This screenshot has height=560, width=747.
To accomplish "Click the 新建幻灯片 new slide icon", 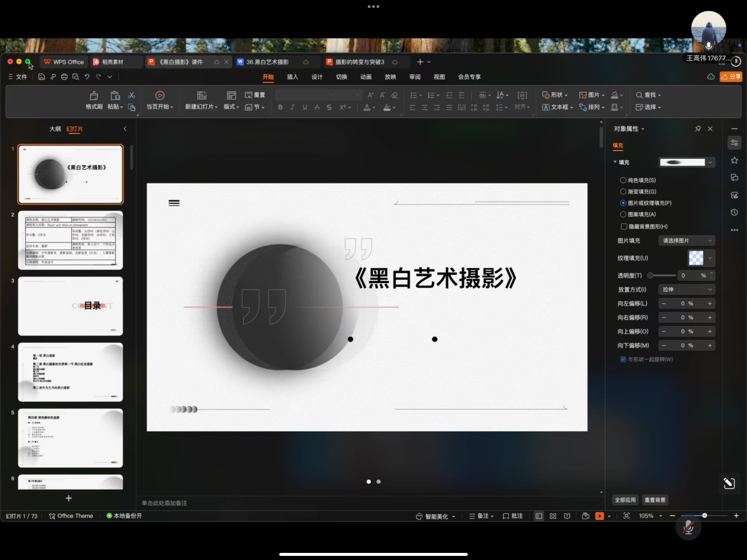I will click(201, 96).
